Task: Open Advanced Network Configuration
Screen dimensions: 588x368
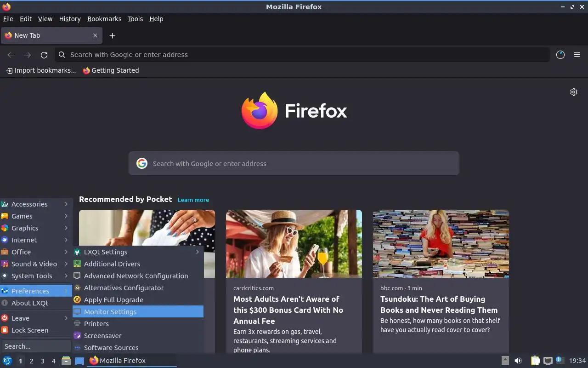Action: [138, 276]
